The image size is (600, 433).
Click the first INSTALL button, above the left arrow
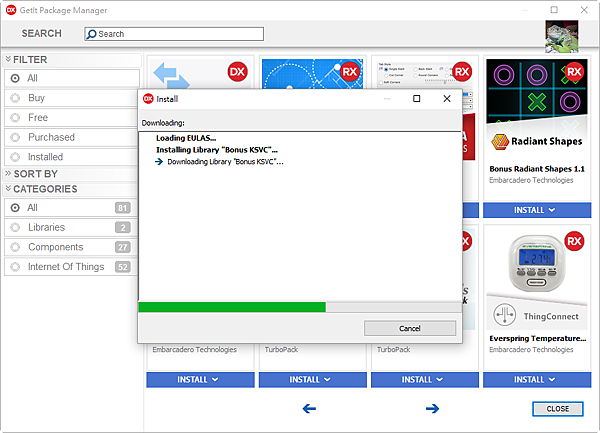tap(200, 379)
